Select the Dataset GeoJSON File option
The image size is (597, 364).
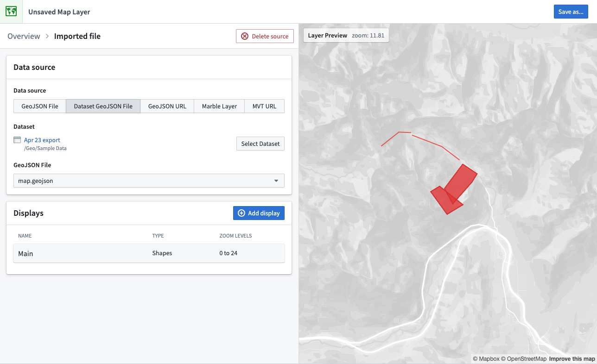103,106
